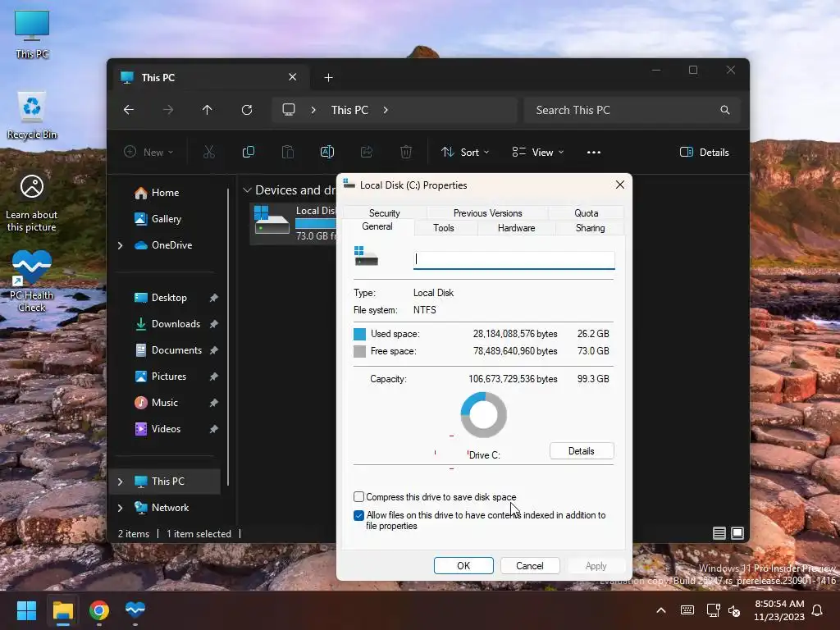Switch to the details list view icon

pyautogui.click(x=719, y=533)
